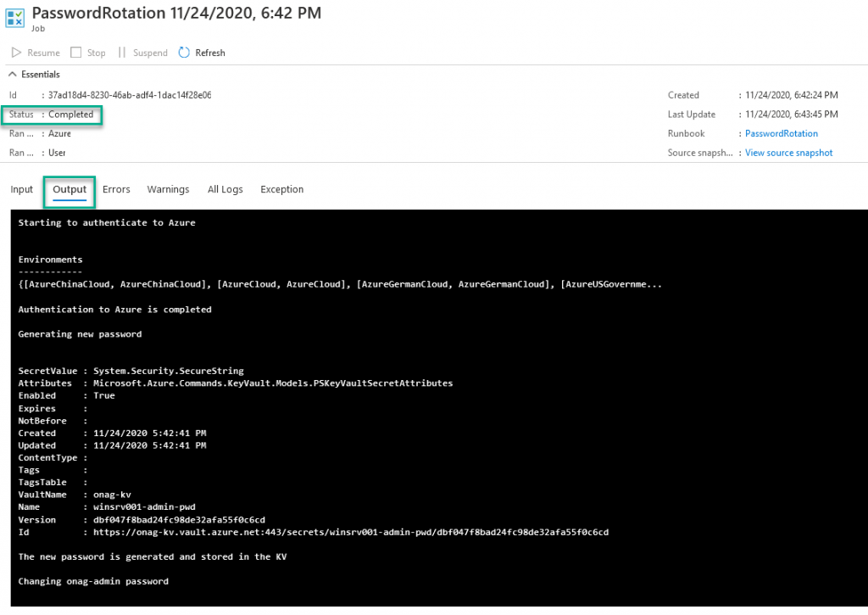Viewport: 868px width, 615px height.
Task: Click the output Created 11/24/2020 5:42:41 PM line
Action: point(113,433)
